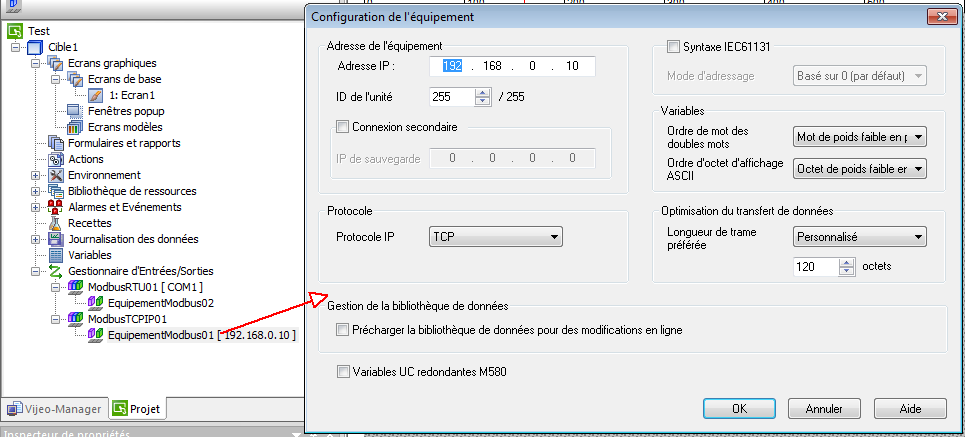The height and width of the screenshot is (437, 965).
Task: Close the Configuration de l'équipement dialog
Action: [x=941, y=17]
